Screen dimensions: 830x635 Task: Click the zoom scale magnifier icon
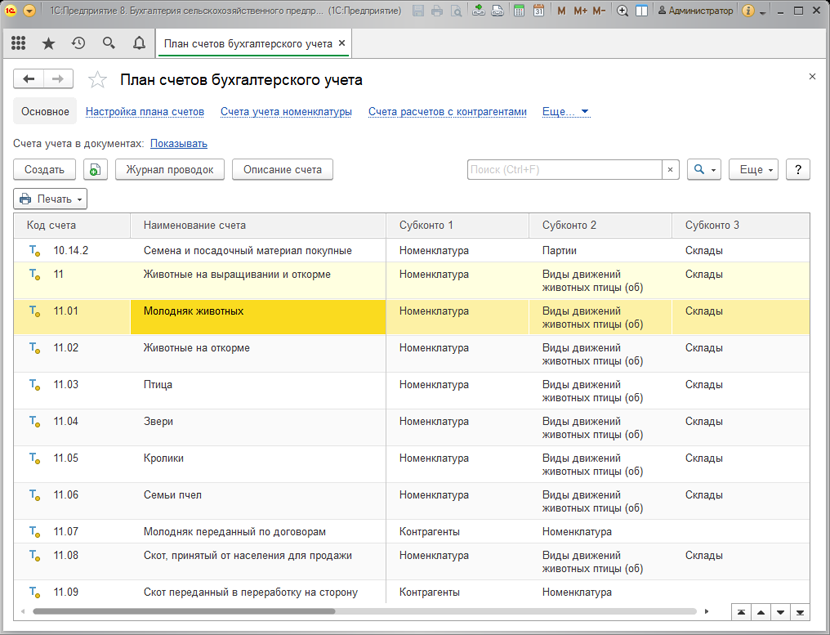[x=622, y=11]
